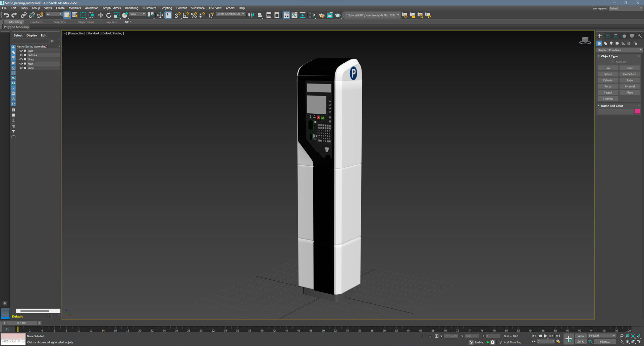The height and width of the screenshot is (346, 644).
Task: Open the Modifiers menu
Action: point(75,8)
